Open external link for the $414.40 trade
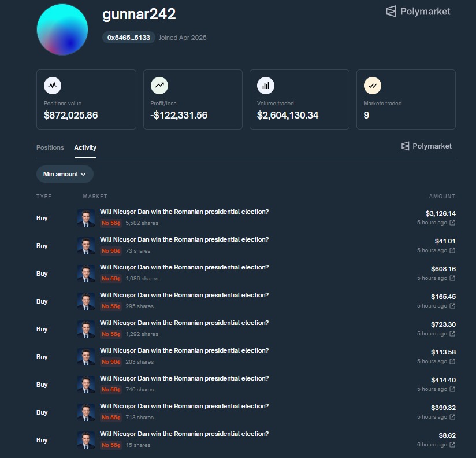This screenshot has width=476, height=458. pyautogui.click(x=452, y=389)
